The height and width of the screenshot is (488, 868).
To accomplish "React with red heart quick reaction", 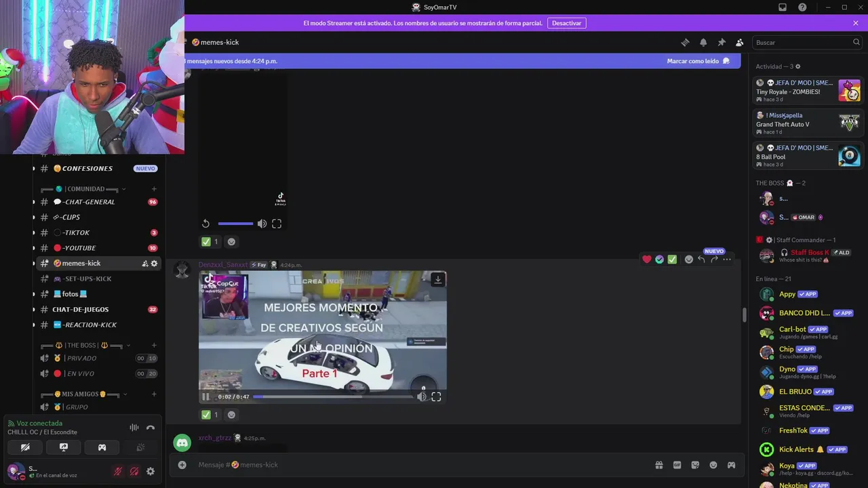I will pyautogui.click(x=647, y=259).
